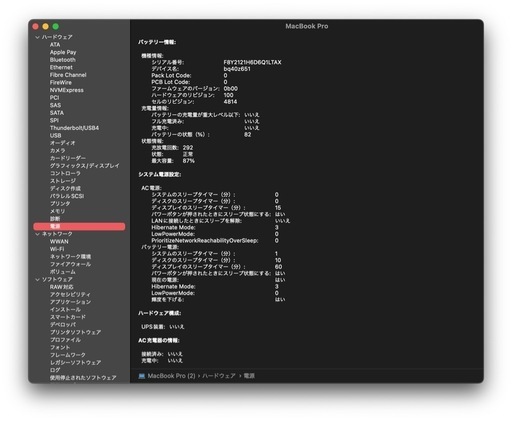This screenshot has height=421, width=512.
Task: Click the maximum capacity value 87%
Action: [x=188, y=161]
